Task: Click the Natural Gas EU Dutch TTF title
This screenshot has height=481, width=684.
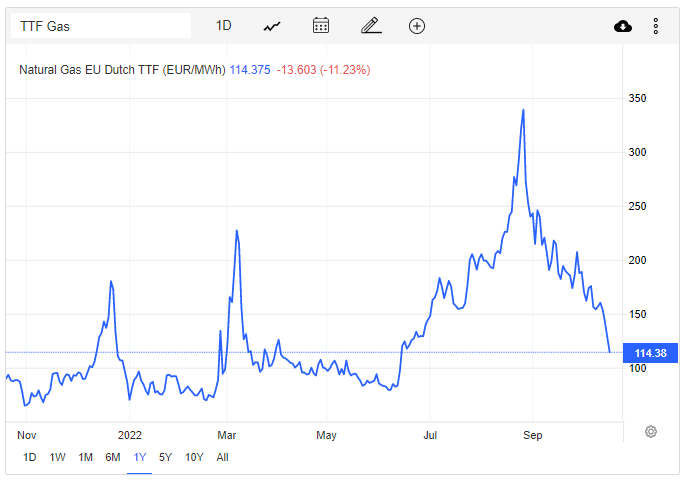Action: point(122,70)
